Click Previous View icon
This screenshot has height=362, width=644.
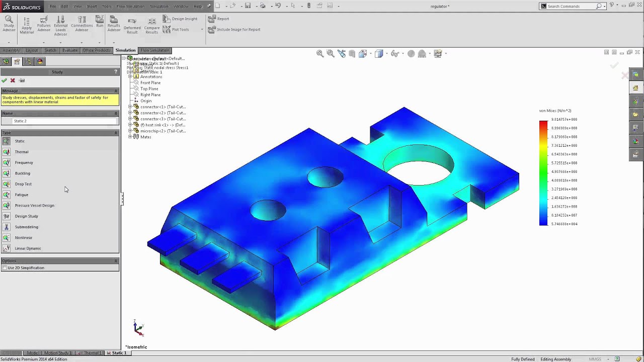point(342,53)
